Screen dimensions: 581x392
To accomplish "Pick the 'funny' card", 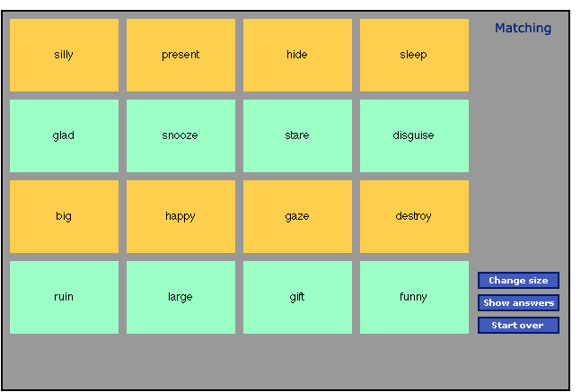I will [414, 297].
